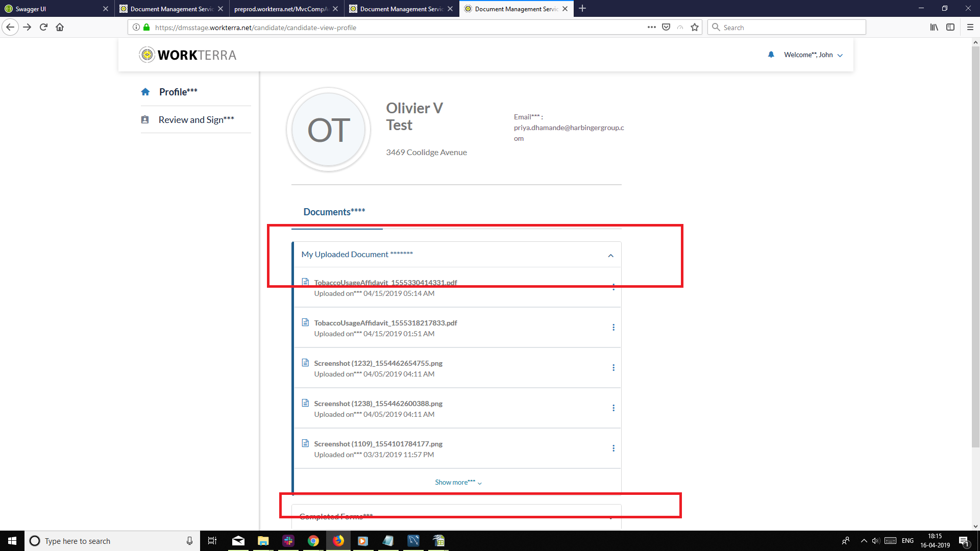
Task: Show site information icon in address bar
Action: (136, 27)
